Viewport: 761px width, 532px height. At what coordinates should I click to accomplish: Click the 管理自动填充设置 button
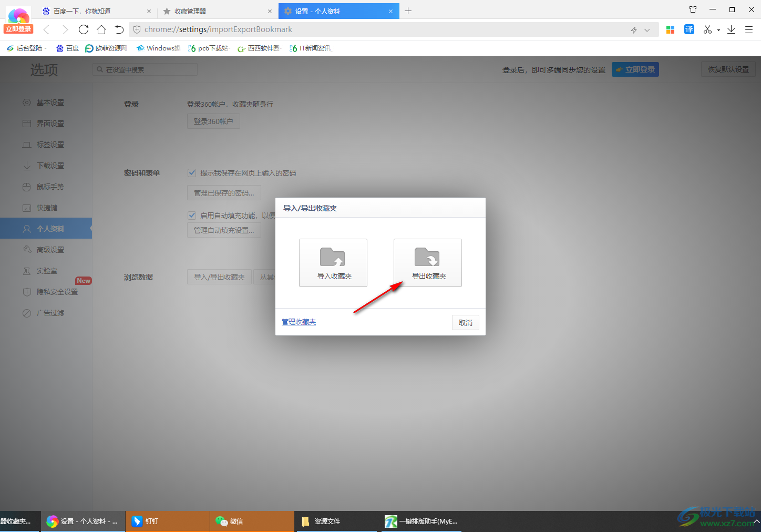(224, 230)
